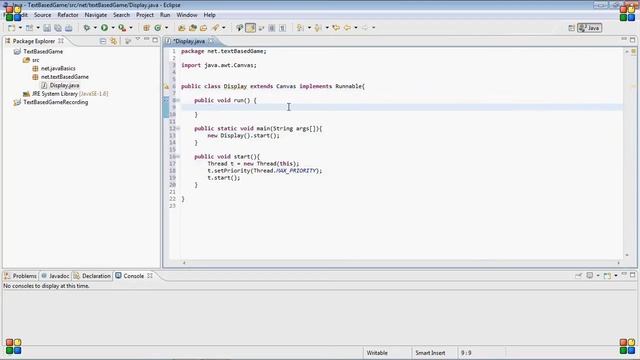Select JRE System Library entry
The width and height of the screenshot is (640, 360).
click(70, 94)
